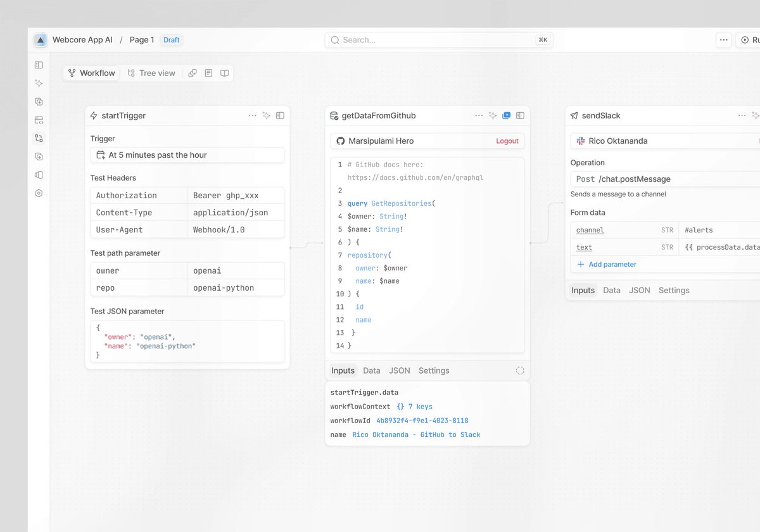
Task: Click the Webcore App AI triangle logo
Action: click(41, 40)
